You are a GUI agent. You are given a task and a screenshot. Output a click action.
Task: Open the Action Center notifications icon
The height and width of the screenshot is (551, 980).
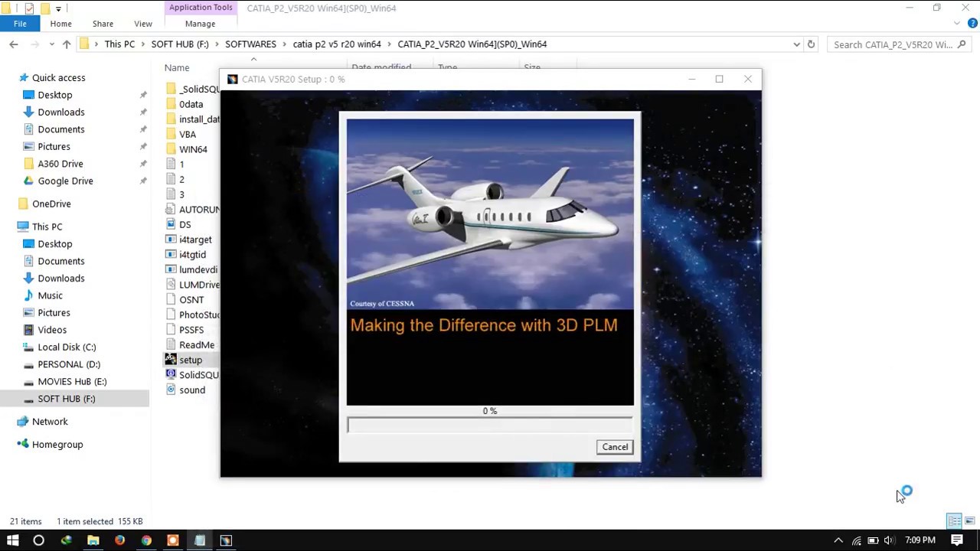coord(957,540)
